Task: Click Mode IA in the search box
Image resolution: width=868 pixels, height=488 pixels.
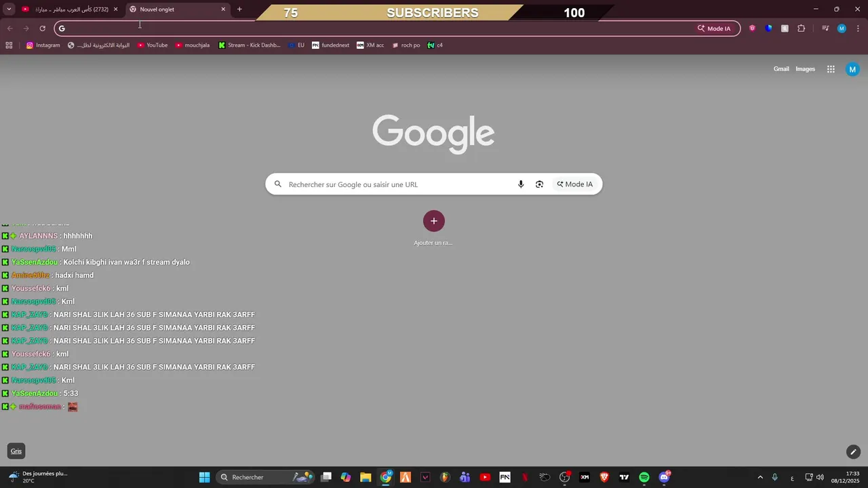Action: 575,184
